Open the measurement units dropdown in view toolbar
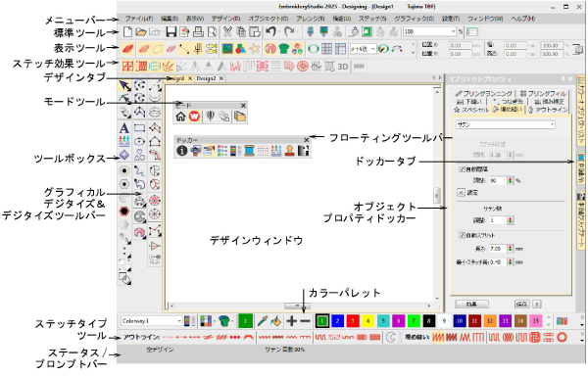Viewport: 588px width, 376px height. [x=372, y=49]
